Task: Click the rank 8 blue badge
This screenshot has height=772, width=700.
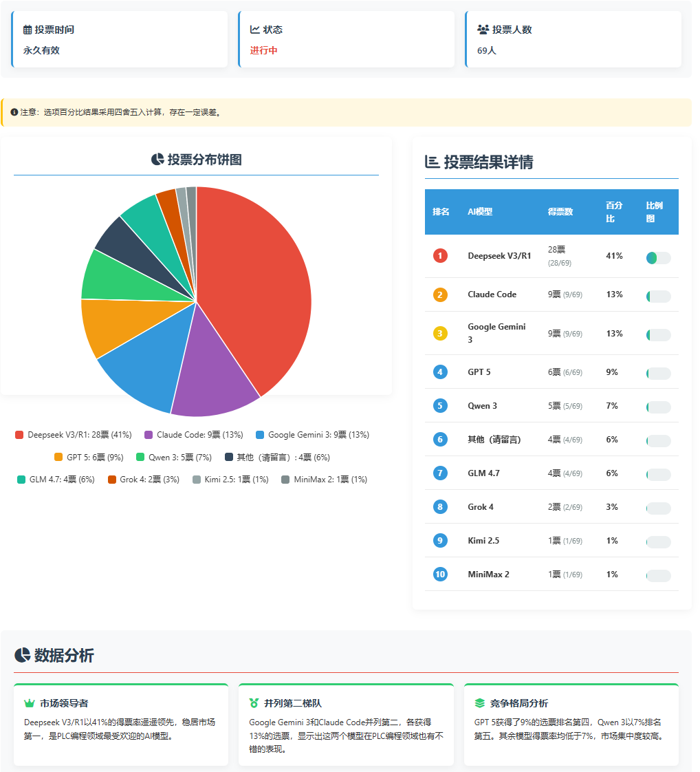Action: point(440,506)
